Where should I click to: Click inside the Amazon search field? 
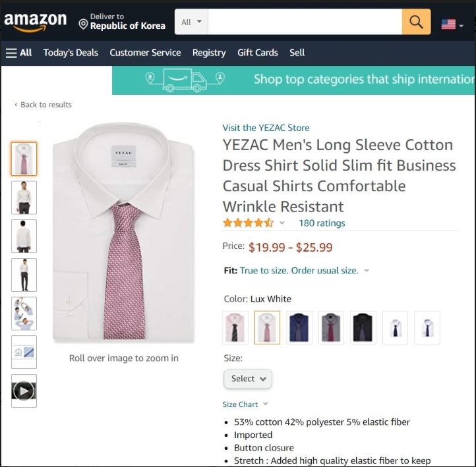(x=305, y=22)
